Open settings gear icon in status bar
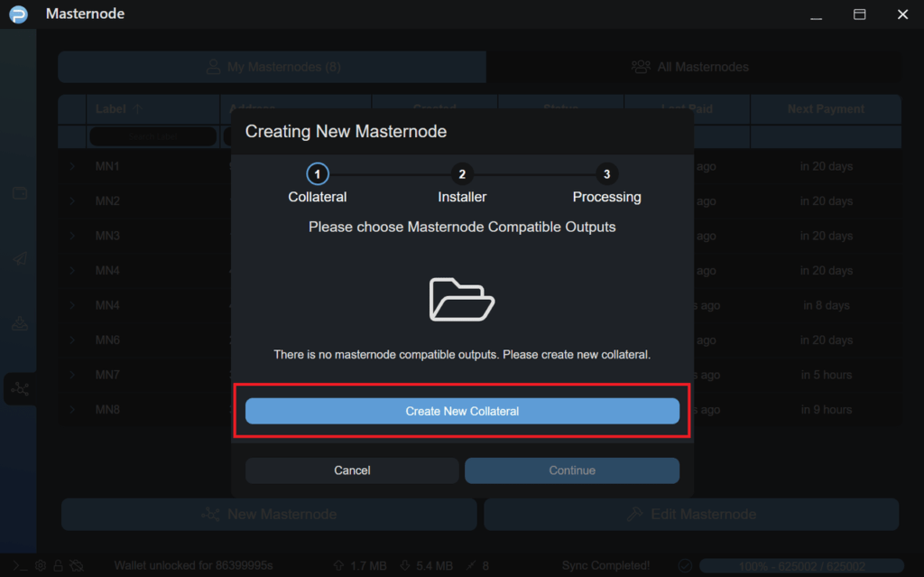The width and height of the screenshot is (924, 577). [x=40, y=566]
